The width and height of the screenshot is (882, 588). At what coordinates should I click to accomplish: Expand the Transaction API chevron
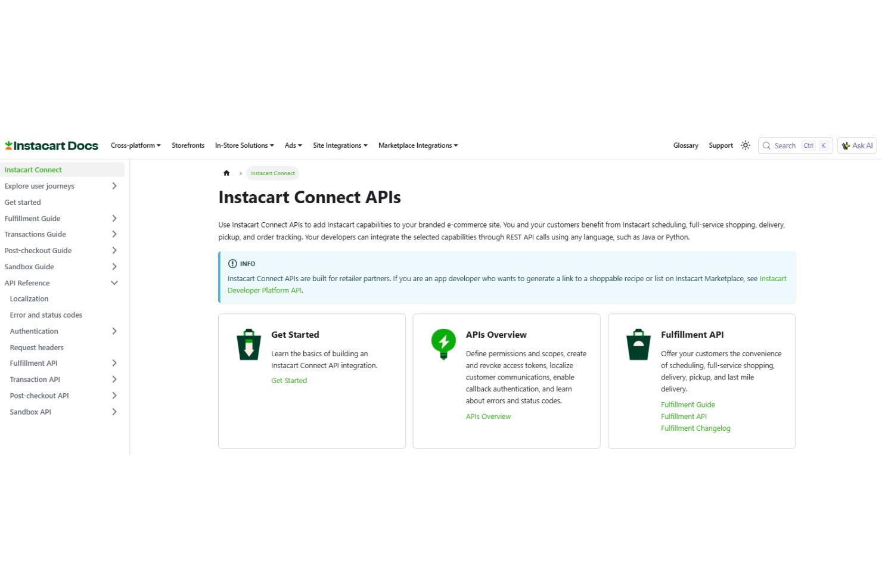pyautogui.click(x=114, y=379)
